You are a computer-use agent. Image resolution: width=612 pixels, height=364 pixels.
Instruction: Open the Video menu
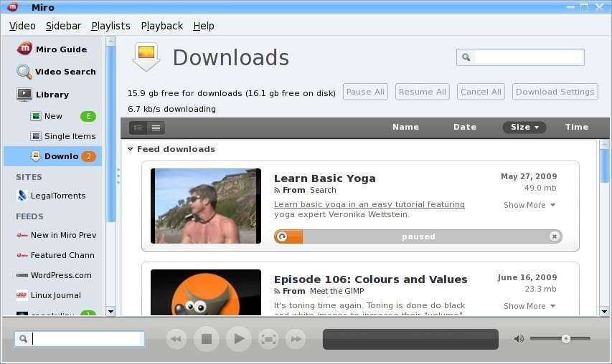pos(22,26)
